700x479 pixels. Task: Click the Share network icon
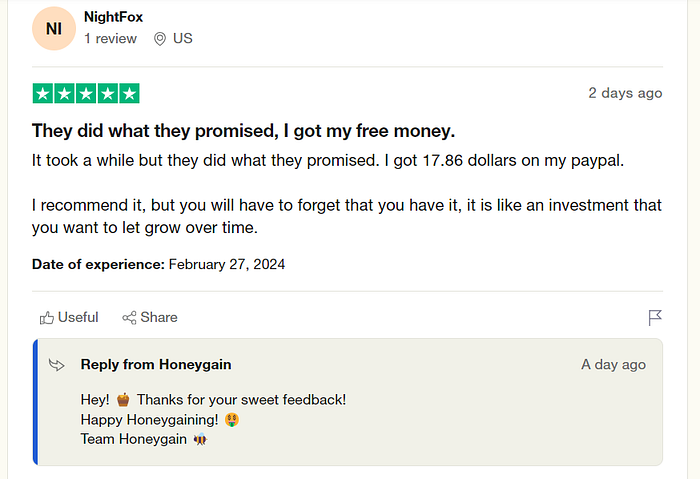pyautogui.click(x=129, y=318)
